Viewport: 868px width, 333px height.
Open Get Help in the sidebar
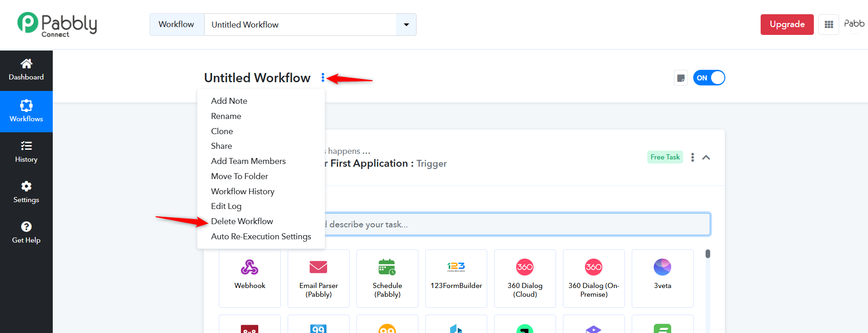coord(26,233)
